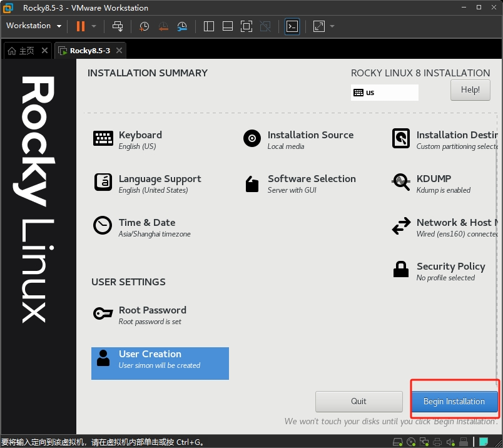Open the snapshot manager
The image size is (503, 448).
[x=182, y=26]
